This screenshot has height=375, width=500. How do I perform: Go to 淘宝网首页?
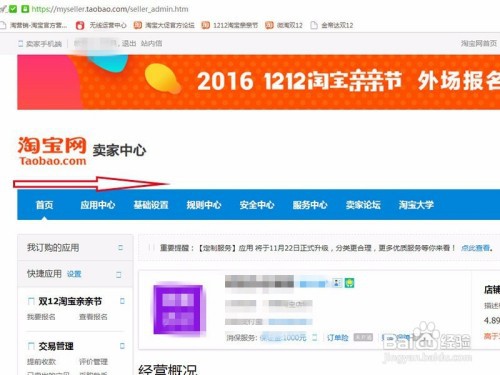click(479, 44)
